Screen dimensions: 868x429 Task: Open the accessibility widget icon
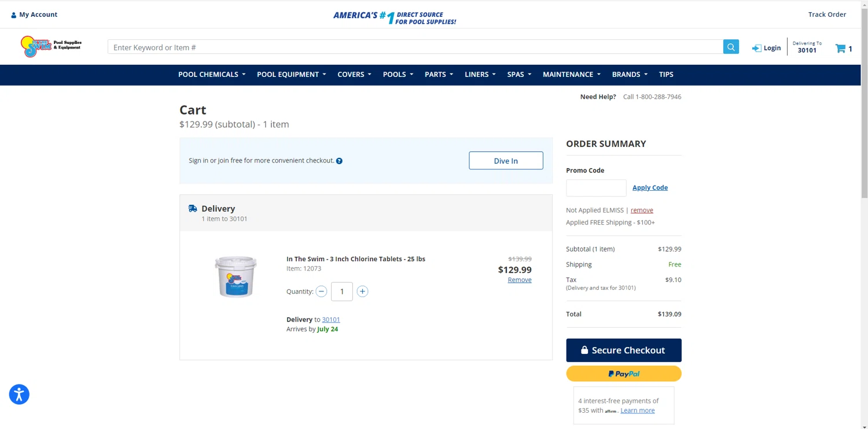(19, 394)
